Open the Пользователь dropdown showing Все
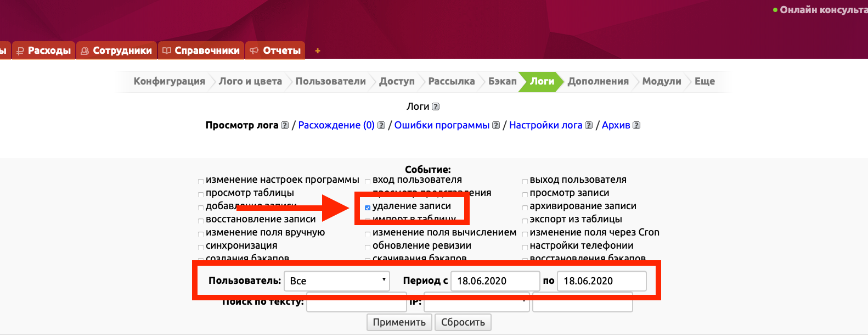The image size is (868, 336). (336, 281)
